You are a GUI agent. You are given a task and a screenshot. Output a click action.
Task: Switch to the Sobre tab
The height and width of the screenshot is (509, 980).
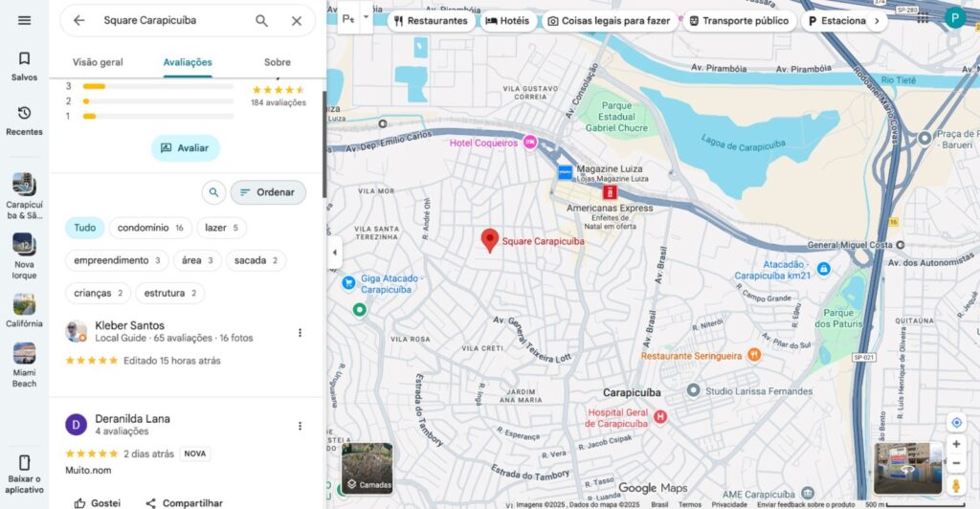coord(278,62)
